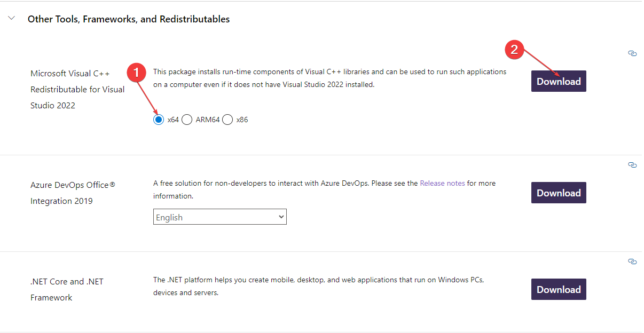Pick the x86 radio button

coord(227,120)
